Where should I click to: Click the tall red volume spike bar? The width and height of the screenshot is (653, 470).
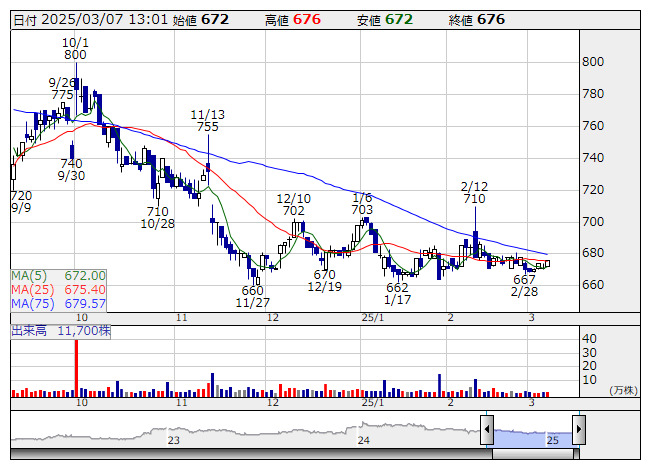[77, 368]
